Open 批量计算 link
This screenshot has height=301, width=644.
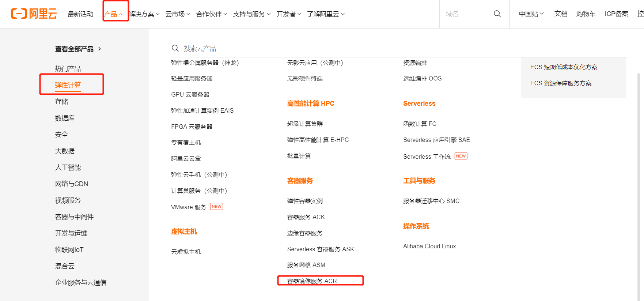[299, 156]
